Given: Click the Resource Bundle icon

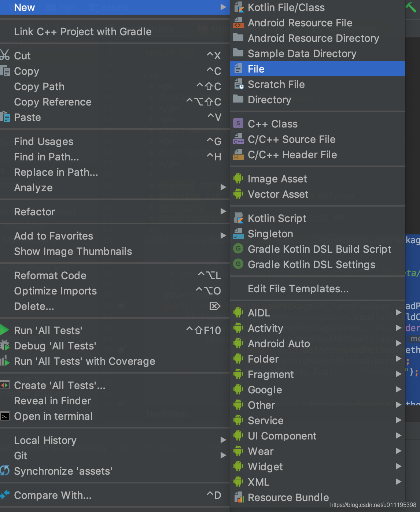Looking at the screenshot, I should (239, 497).
